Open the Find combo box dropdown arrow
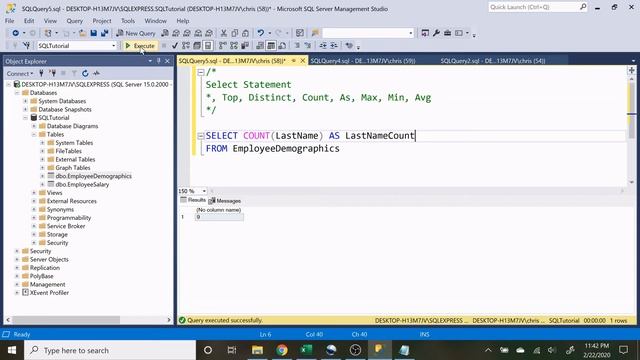This screenshot has width=640, height=360. [411, 33]
